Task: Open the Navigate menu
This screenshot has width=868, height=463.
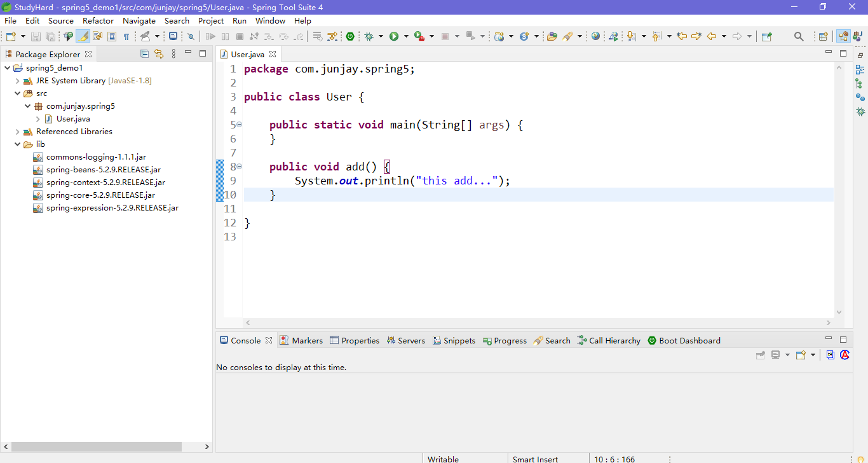Action: click(139, 21)
